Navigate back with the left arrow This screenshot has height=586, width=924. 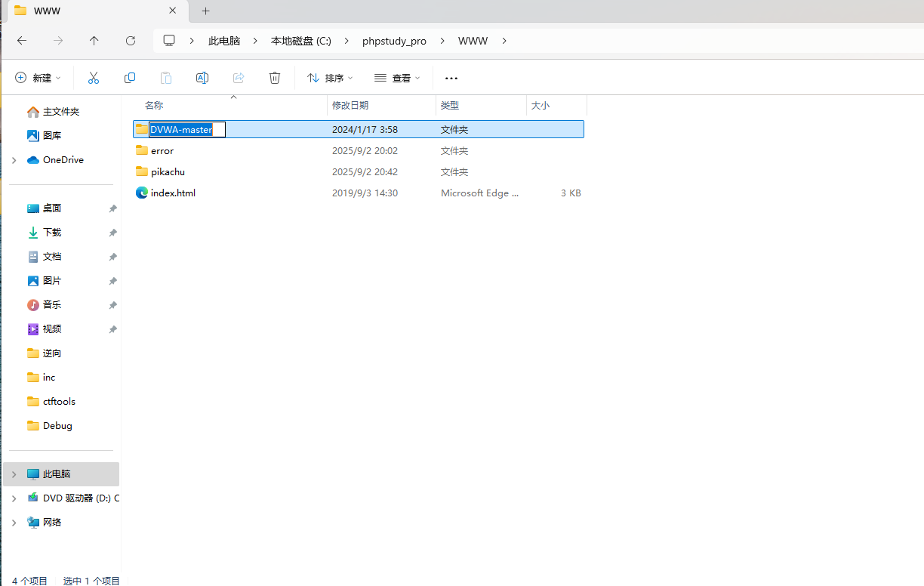pos(22,41)
